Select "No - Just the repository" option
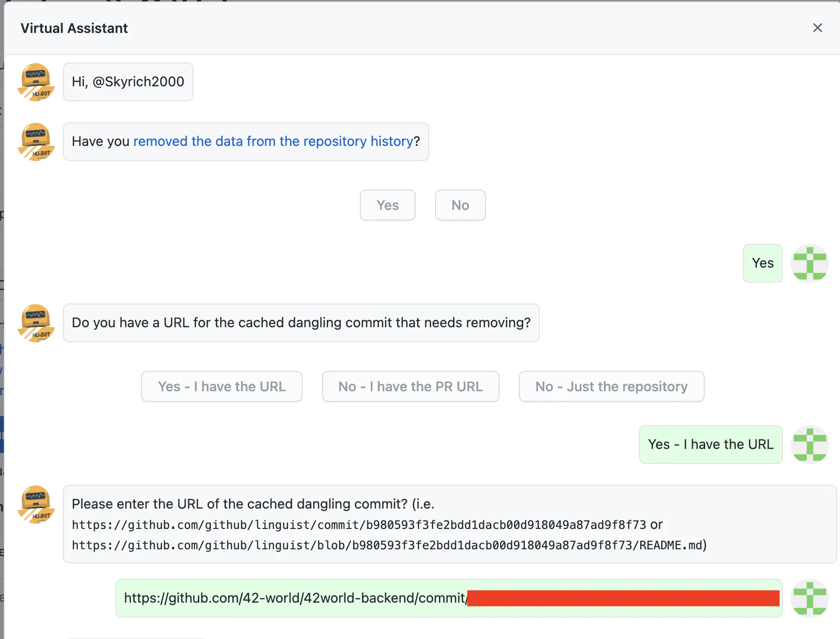The height and width of the screenshot is (639, 840). pos(611,386)
